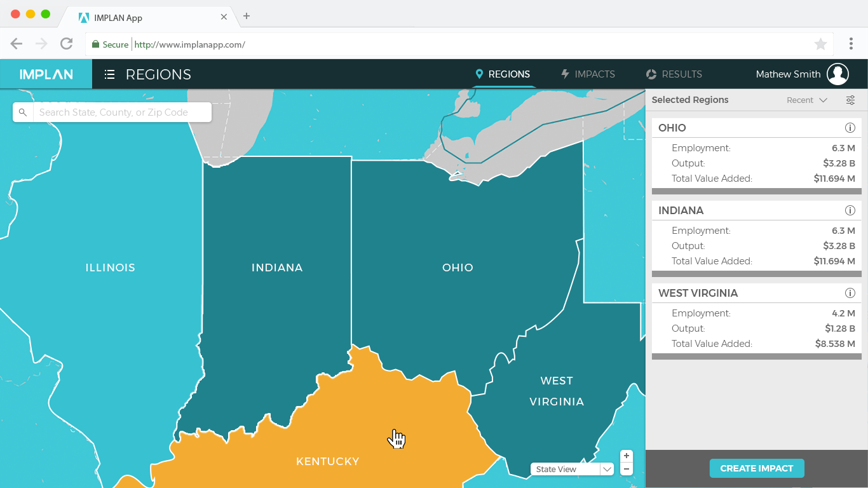This screenshot has width=868, height=488.
Task: Open the Selected Regions filter settings icon
Action: click(851, 100)
